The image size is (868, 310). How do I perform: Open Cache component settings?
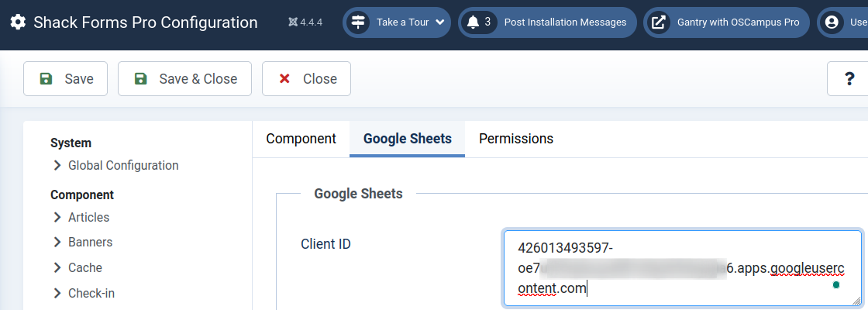point(85,268)
